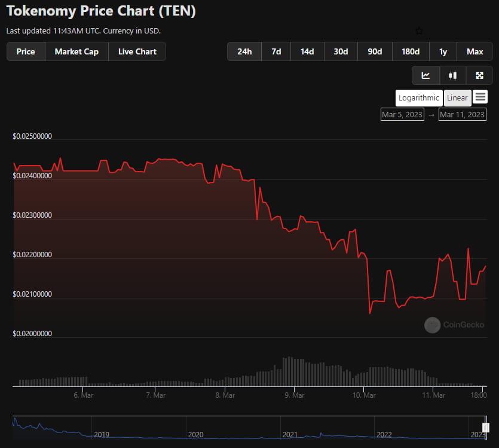
Task: Click the $0.02400000 price label
Action: pos(32,176)
